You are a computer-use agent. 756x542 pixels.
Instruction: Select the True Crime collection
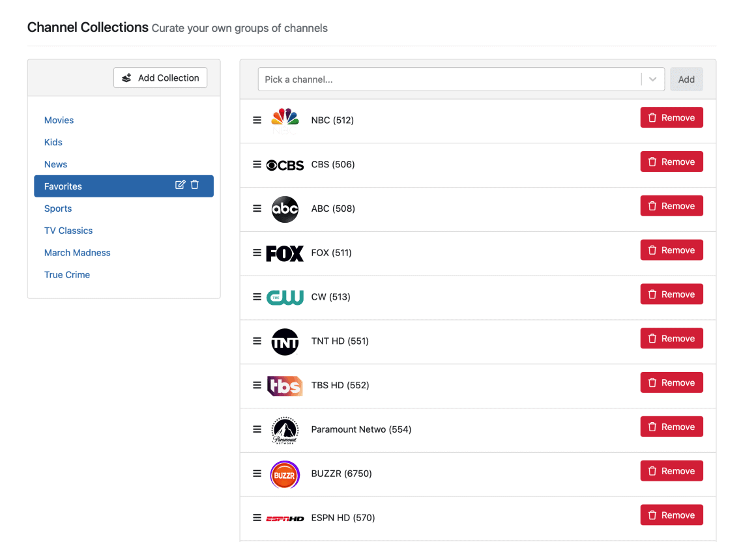point(67,274)
